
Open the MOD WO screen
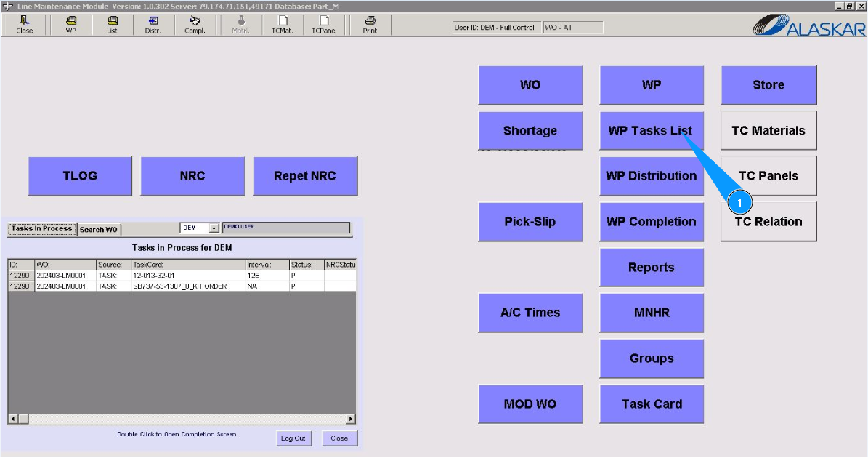click(530, 404)
